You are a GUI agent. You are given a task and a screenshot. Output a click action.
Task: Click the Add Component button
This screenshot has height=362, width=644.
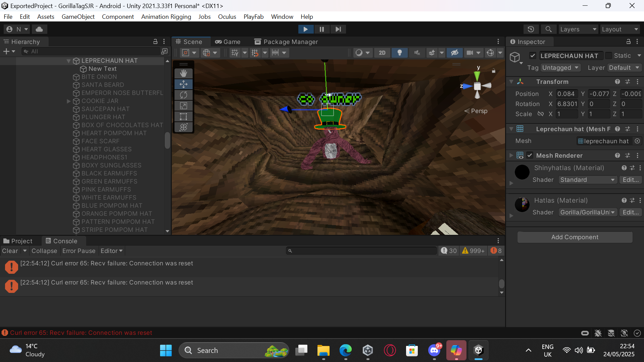(x=575, y=237)
